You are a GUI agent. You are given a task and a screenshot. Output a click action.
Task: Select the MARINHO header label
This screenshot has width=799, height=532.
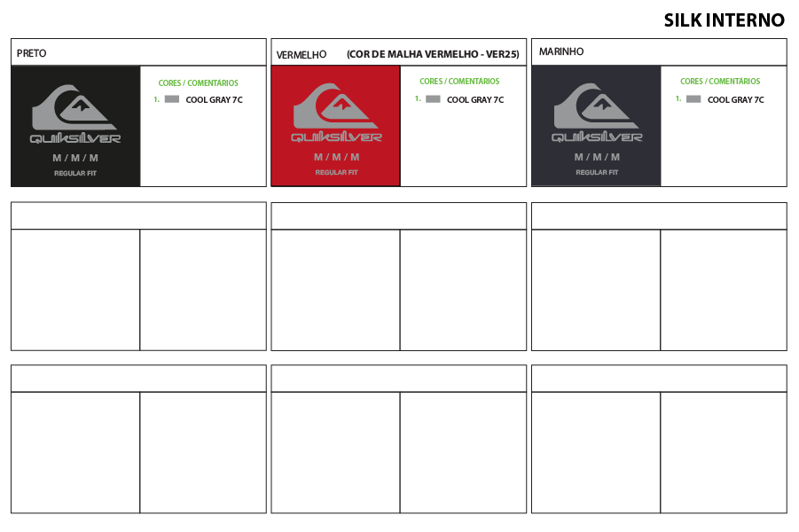point(561,52)
